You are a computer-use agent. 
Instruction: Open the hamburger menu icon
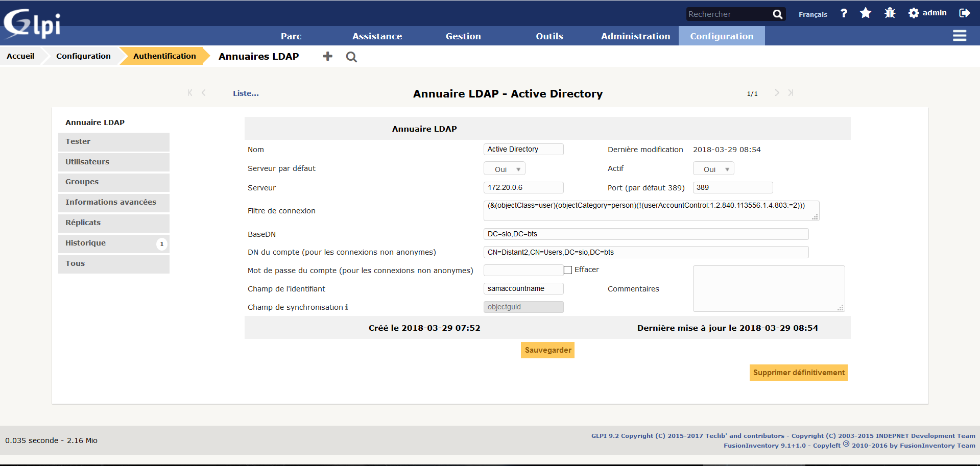pos(959,36)
